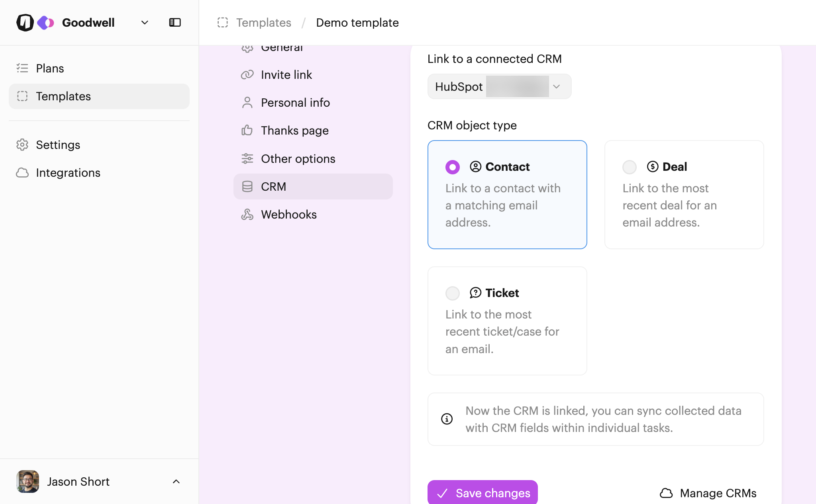Click Jason Short's profile avatar
The height and width of the screenshot is (504, 816).
point(27,482)
